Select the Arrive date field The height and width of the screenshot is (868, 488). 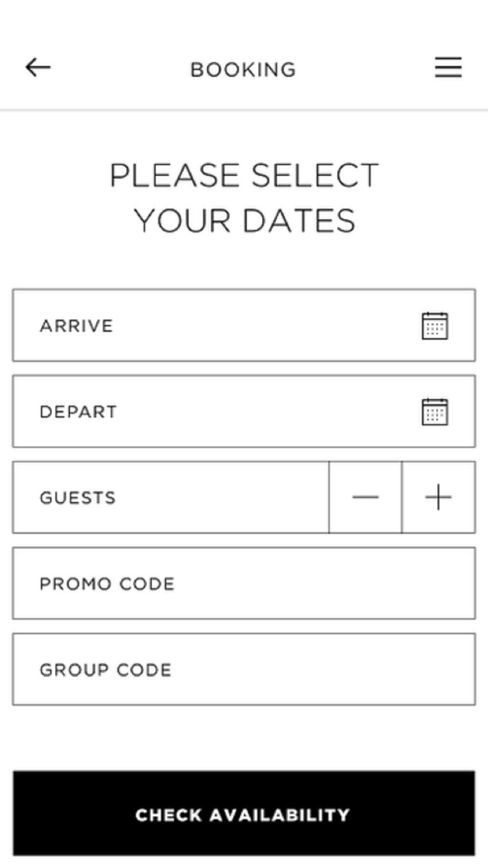pyautogui.click(x=244, y=325)
